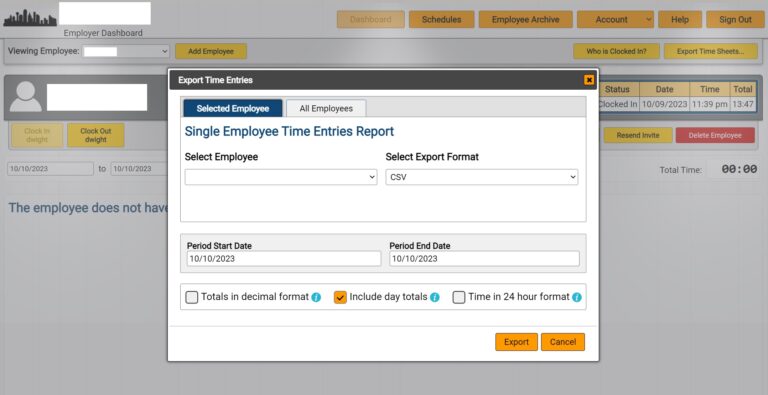The image size is (768, 395).
Task: Switch to the Selected Employee tab
Action: click(233, 108)
